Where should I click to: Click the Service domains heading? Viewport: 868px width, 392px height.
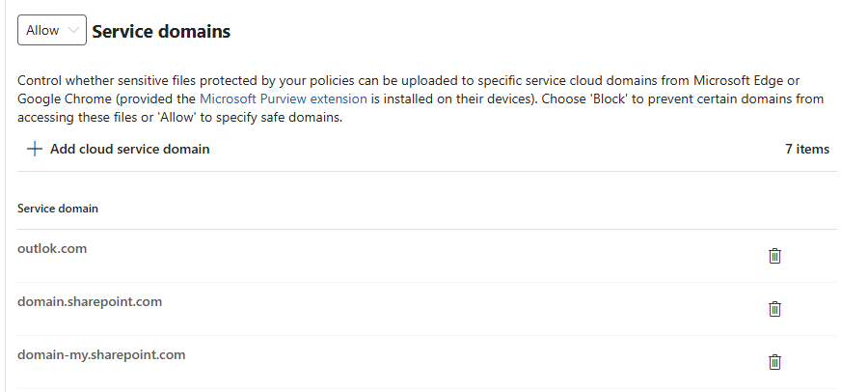pos(161,31)
